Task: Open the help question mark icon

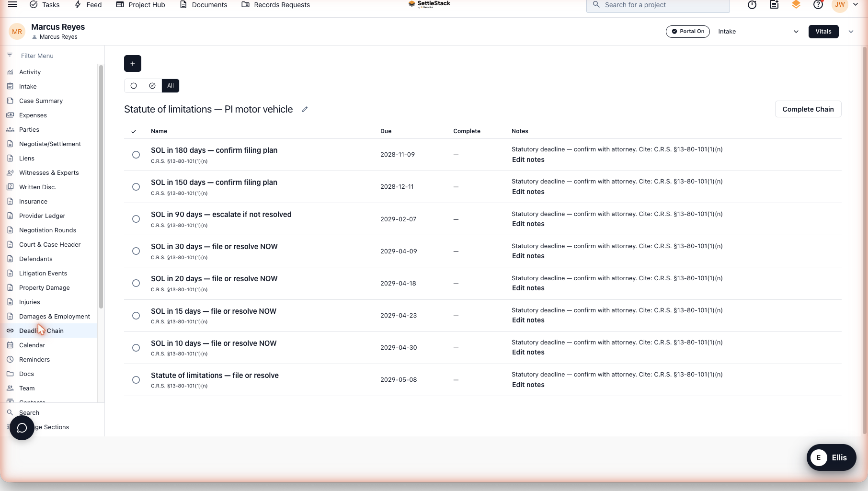Action: (x=818, y=5)
